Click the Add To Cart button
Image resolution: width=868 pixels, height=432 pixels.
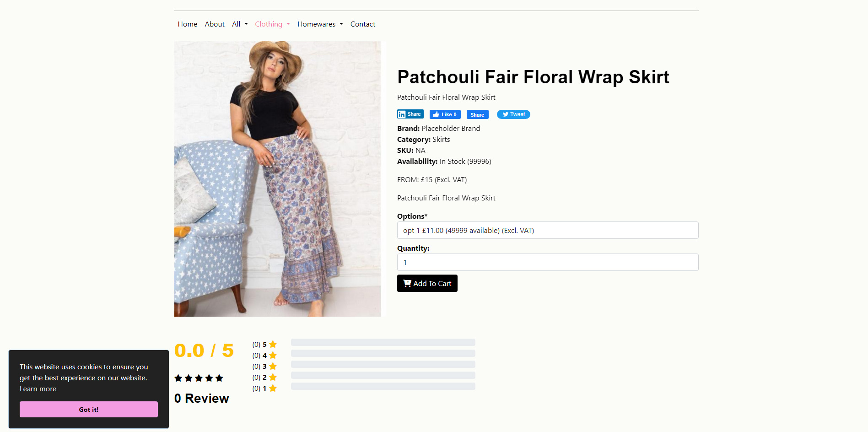tap(427, 283)
